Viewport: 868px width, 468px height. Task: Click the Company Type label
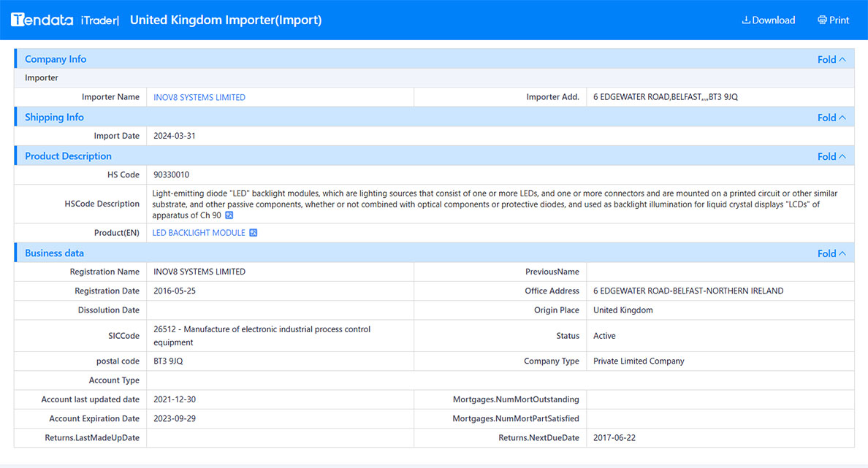point(552,361)
